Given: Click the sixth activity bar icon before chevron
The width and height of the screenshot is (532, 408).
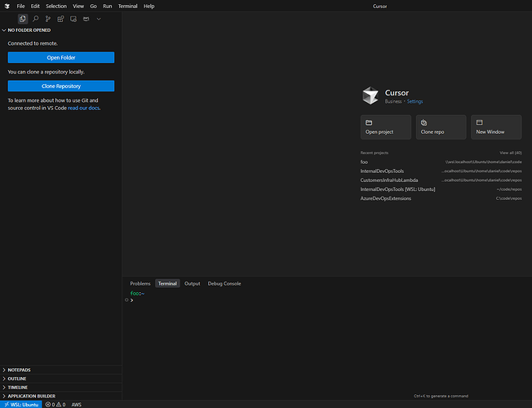Looking at the screenshot, I should (x=86, y=19).
